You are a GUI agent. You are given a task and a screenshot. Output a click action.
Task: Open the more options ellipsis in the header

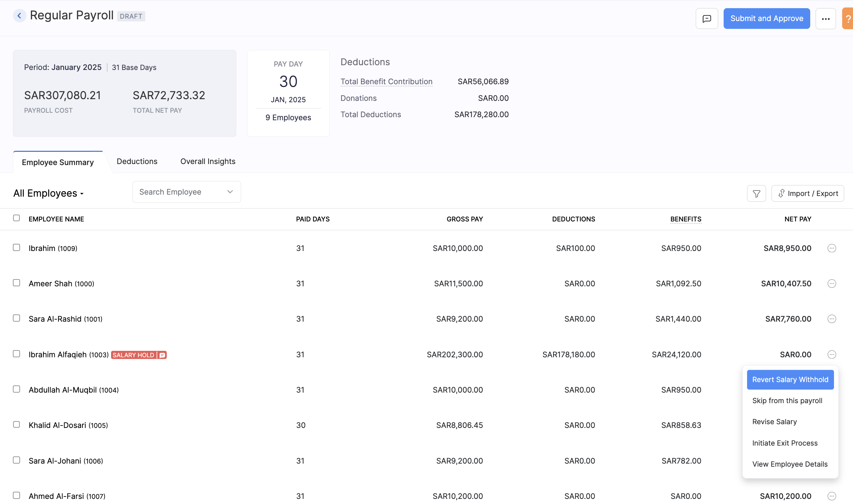(826, 18)
